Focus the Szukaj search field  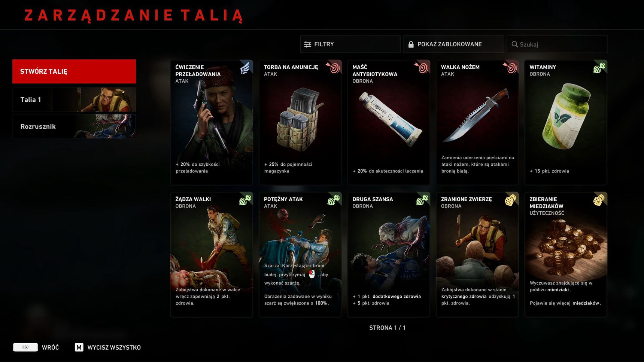pos(557,45)
